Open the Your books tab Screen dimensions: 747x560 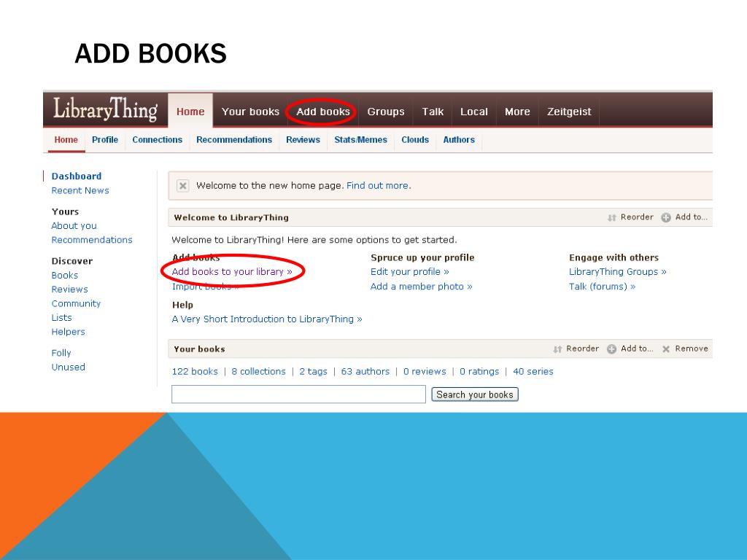(x=251, y=112)
